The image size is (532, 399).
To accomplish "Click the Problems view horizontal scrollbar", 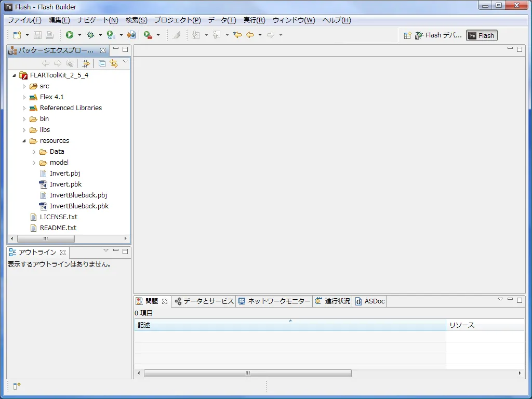I will [248, 373].
